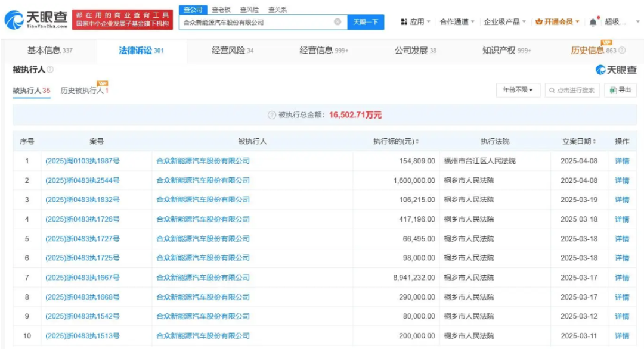This screenshot has width=644, height=349.
Task: Click the amount 8,941,232.00
Action: [x=414, y=278]
